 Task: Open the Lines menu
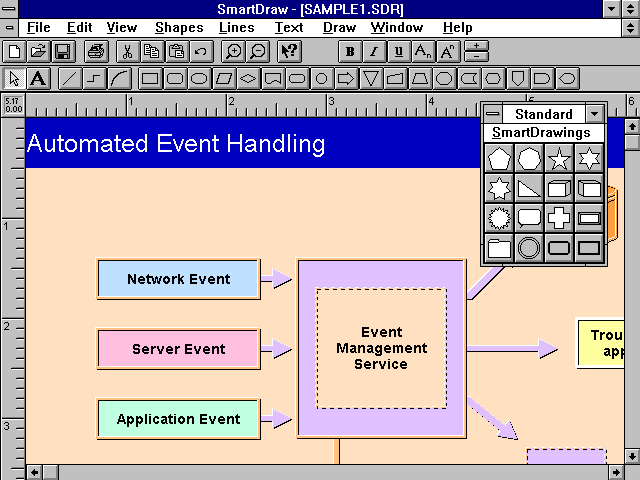(237, 28)
